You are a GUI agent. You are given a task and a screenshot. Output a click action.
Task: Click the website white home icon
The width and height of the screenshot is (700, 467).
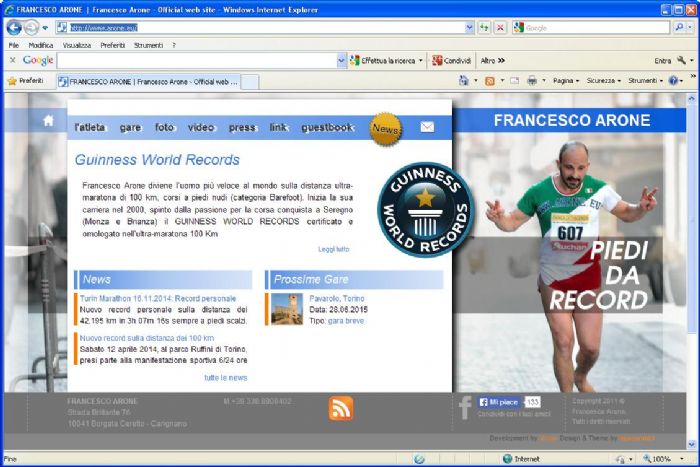coord(48,121)
